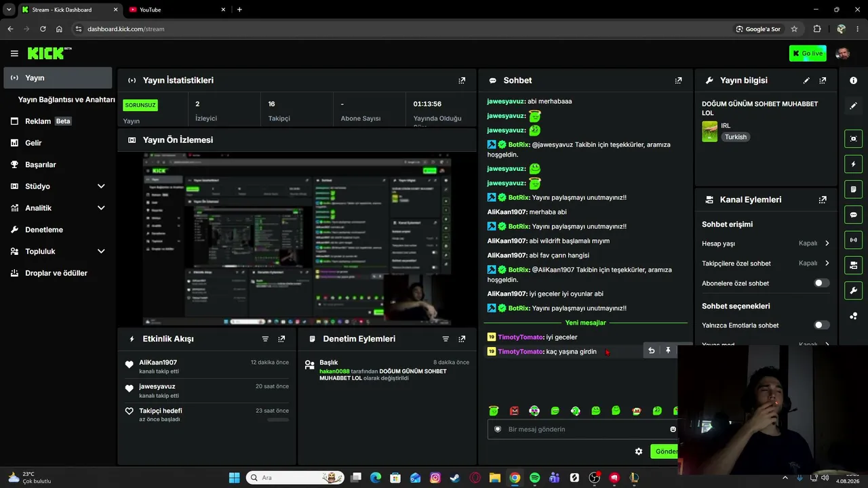Viewport: 868px width, 488px height.
Task: Pin TimotyTomato's 'kaç yaşına girdin' message
Action: (x=668, y=350)
